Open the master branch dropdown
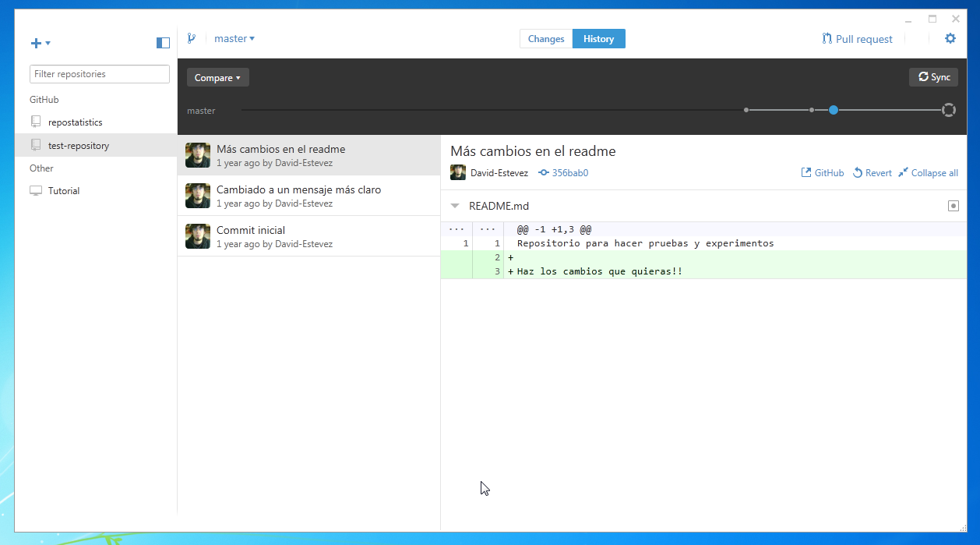 coord(234,38)
